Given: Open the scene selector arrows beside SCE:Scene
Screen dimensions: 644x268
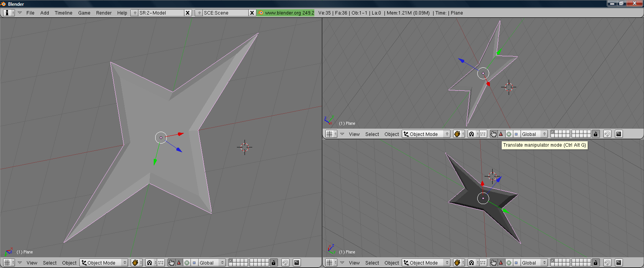Looking at the screenshot, I should click(199, 13).
